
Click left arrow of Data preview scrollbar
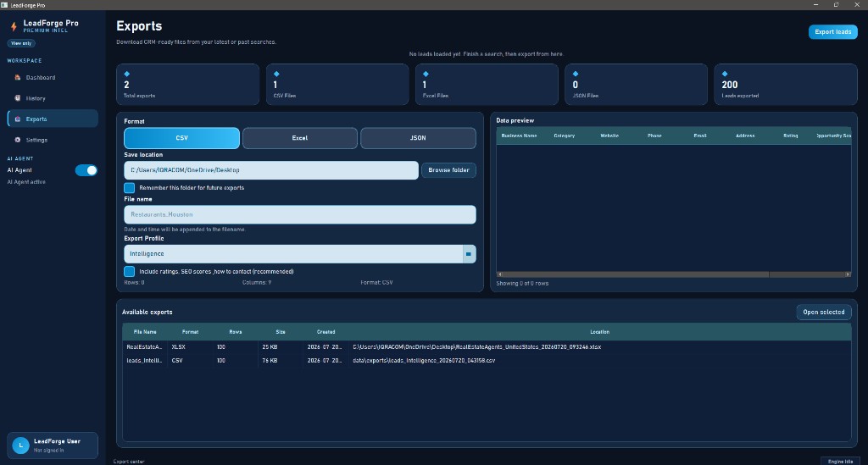(500, 274)
